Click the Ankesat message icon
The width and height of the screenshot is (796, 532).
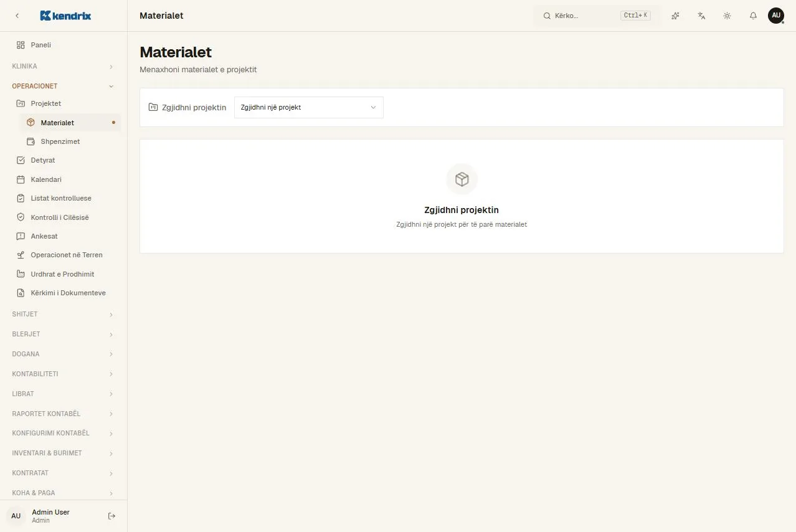[x=21, y=236]
